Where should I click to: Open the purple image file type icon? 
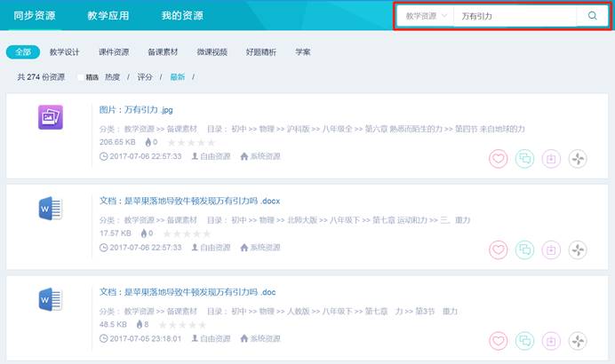coord(50,117)
